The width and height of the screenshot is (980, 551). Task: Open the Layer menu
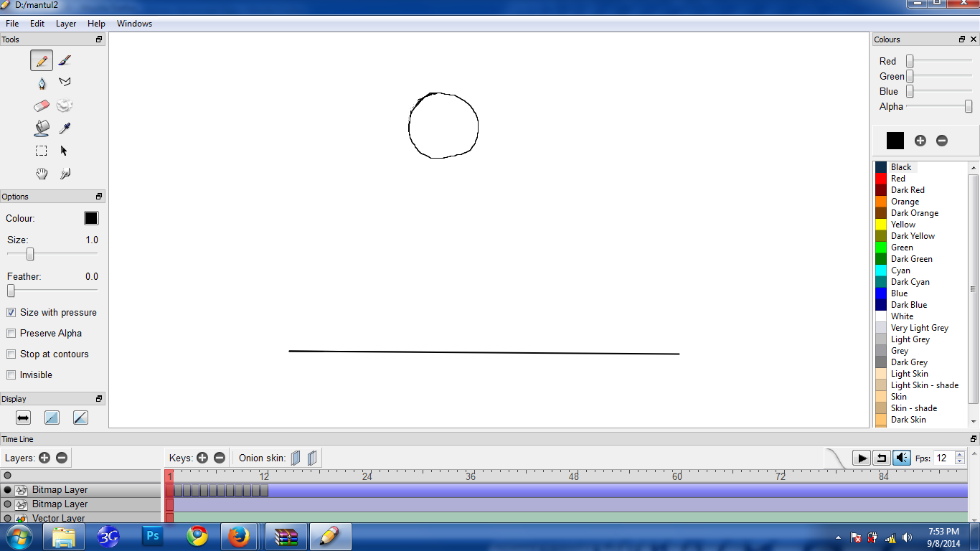[66, 24]
